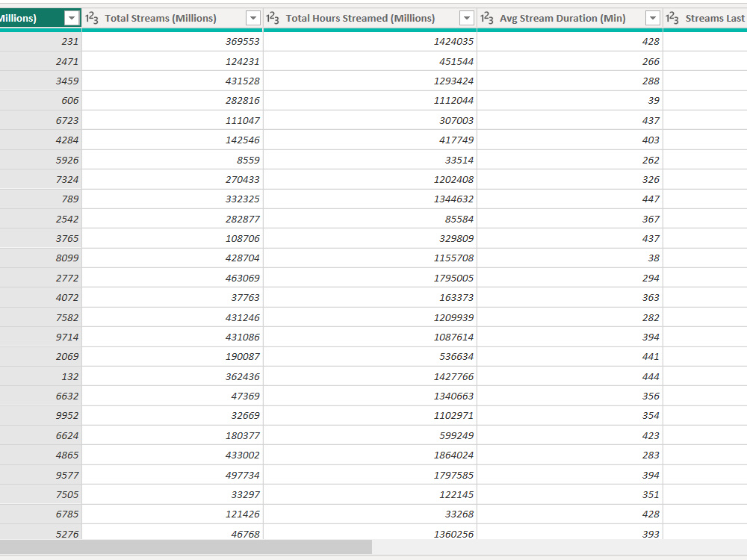The image size is (747, 560).
Task: Select cell with value 163373
Action: (x=371, y=298)
